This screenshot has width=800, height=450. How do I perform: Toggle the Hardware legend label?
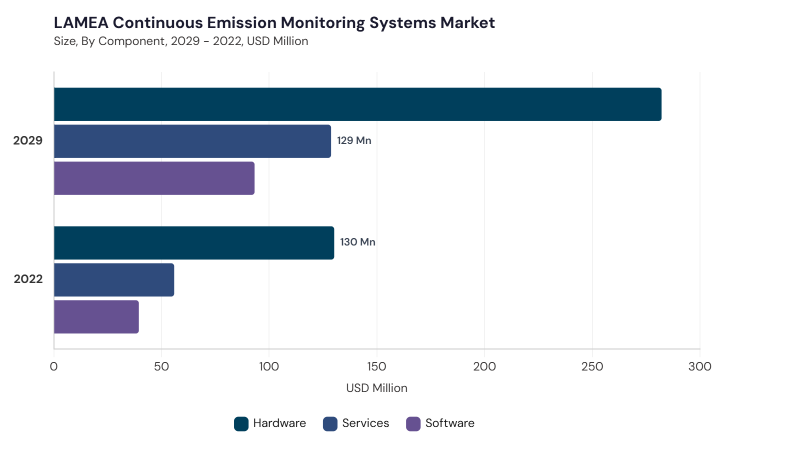(279, 423)
